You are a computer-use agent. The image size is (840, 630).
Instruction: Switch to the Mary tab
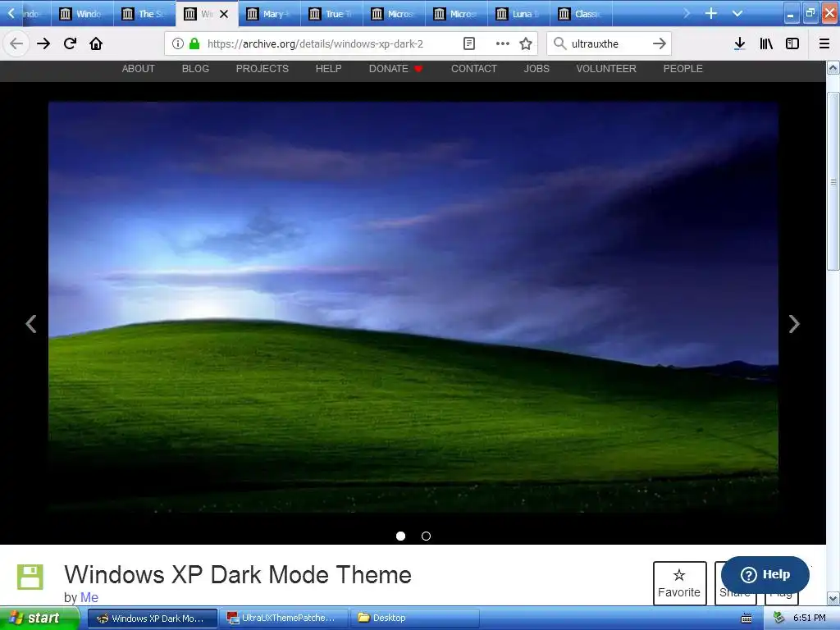point(269,14)
